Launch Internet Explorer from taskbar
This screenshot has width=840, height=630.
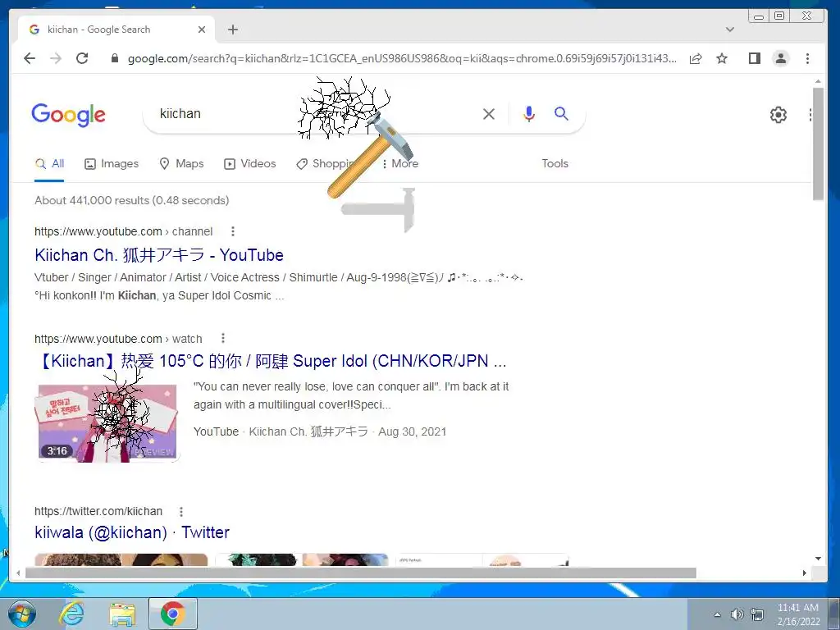coord(71,614)
